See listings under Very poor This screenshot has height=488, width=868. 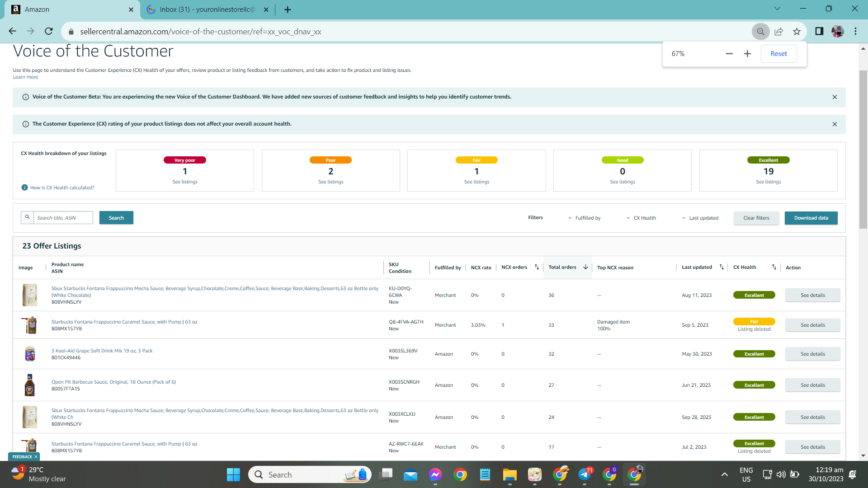(x=185, y=182)
